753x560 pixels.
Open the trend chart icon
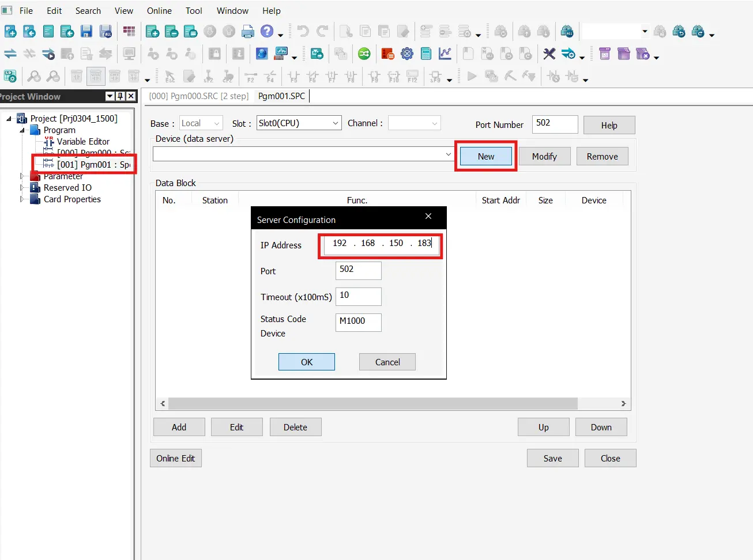click(x=445, y=54)
